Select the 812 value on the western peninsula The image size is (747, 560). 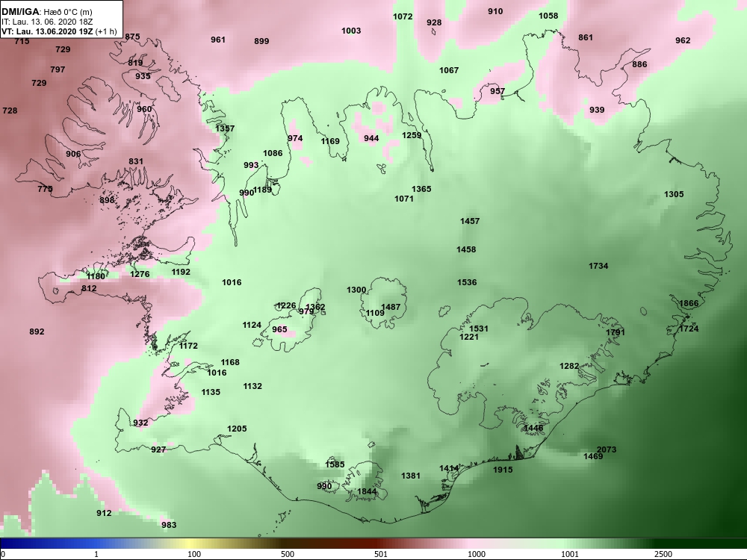coord(89,288)
